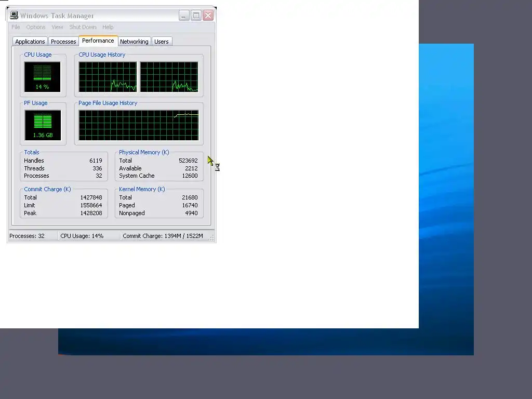The height and width of the screenshot is (399, 532).
Task: Click the Commit Charge (K) group label
Action: tap(47, 189)
